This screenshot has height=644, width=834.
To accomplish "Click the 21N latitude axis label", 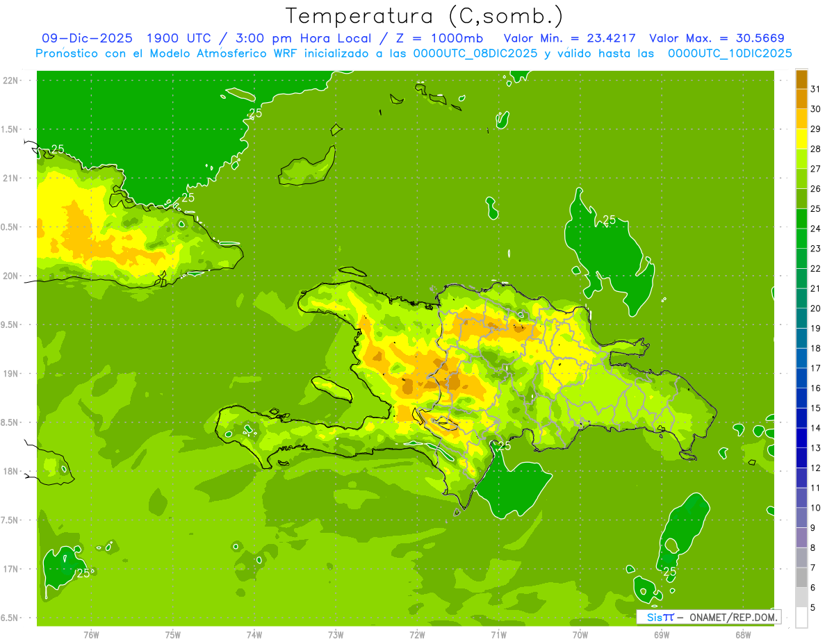I will tap(12, 178).
